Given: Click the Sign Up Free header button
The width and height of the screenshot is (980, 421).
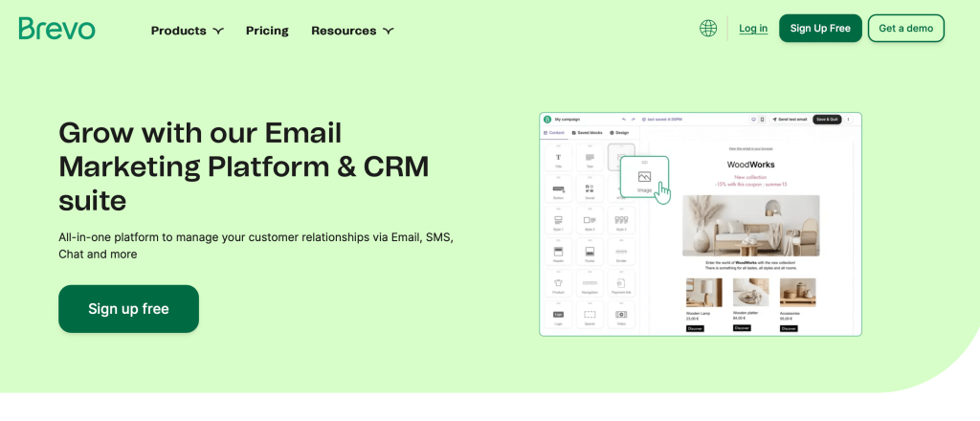Looking at the screenshot, I should pos(820,28).
